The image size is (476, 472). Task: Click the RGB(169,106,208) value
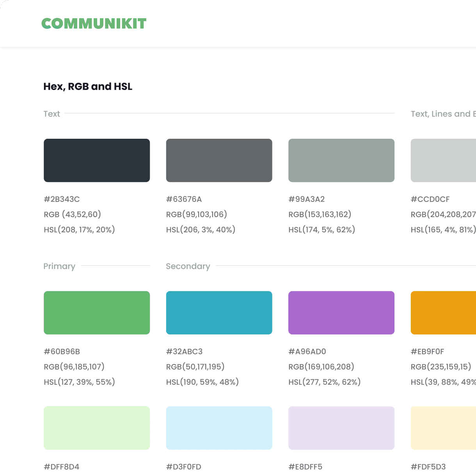coord(321,367)
